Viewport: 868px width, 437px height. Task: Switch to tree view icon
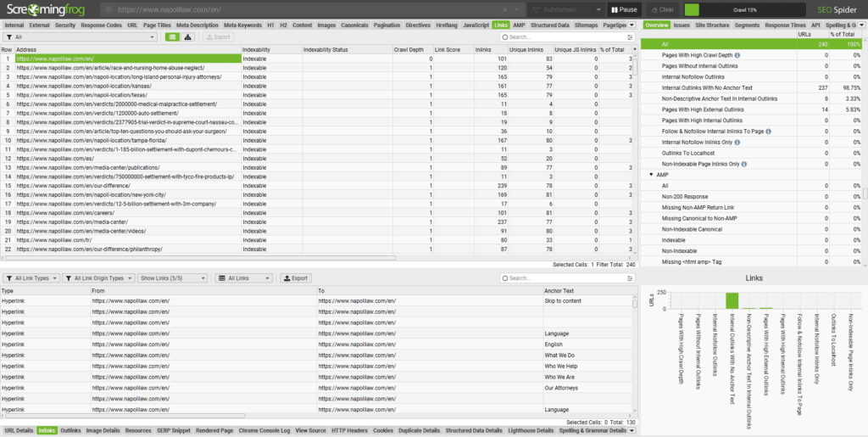[x=187, y=37]
